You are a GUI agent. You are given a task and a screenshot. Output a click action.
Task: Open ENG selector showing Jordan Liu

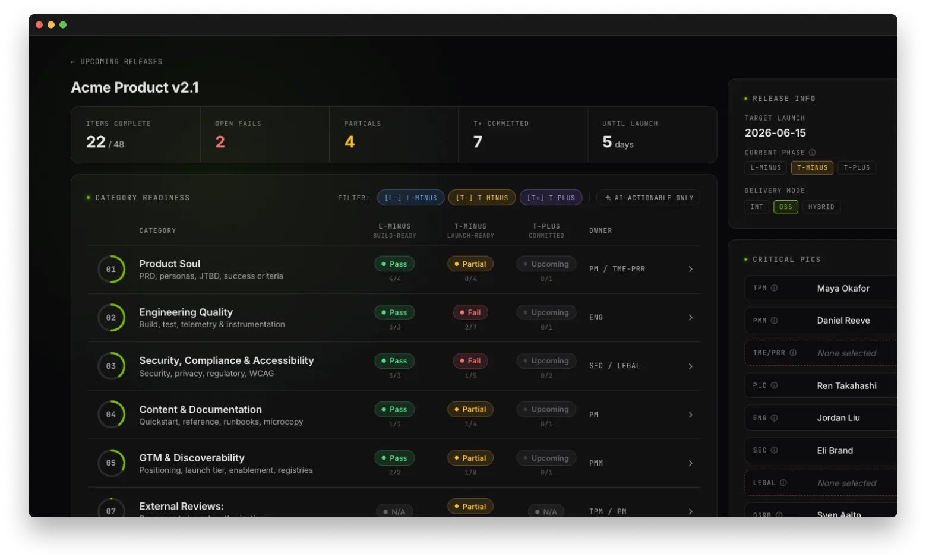821,418
